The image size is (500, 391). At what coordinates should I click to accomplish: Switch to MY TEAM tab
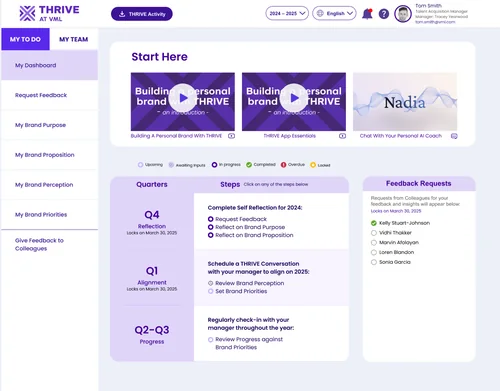pyautogui.click(x=74, y=39)
